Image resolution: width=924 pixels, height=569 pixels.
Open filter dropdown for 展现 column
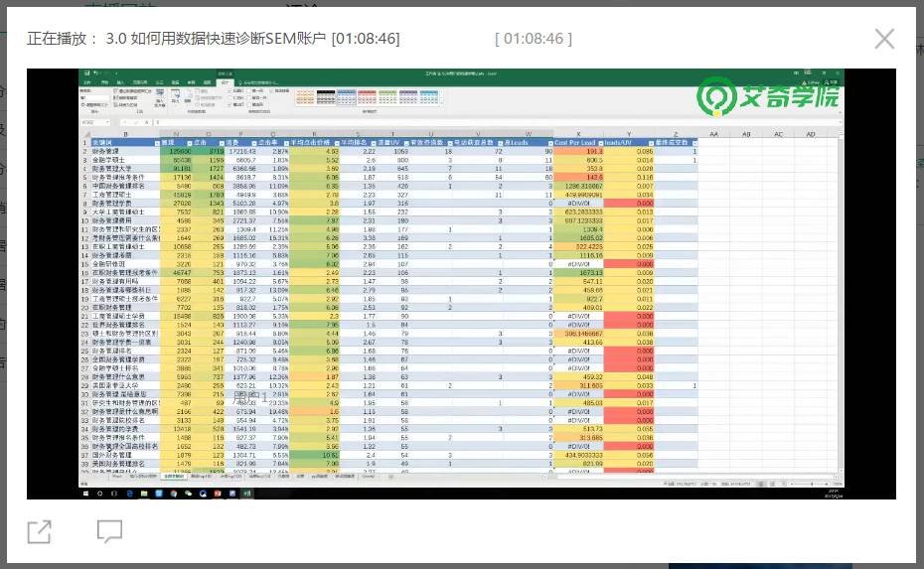(x=190, y=143)
